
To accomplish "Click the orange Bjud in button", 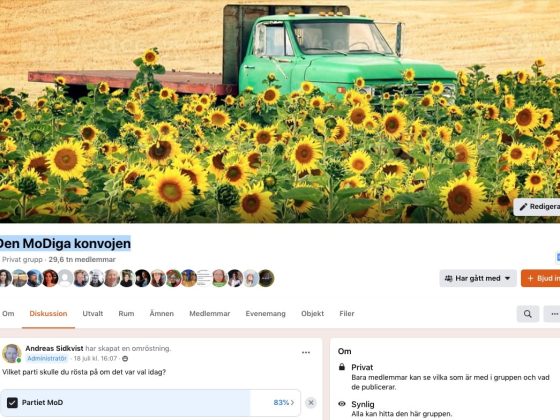I will [x=540, y=278].
